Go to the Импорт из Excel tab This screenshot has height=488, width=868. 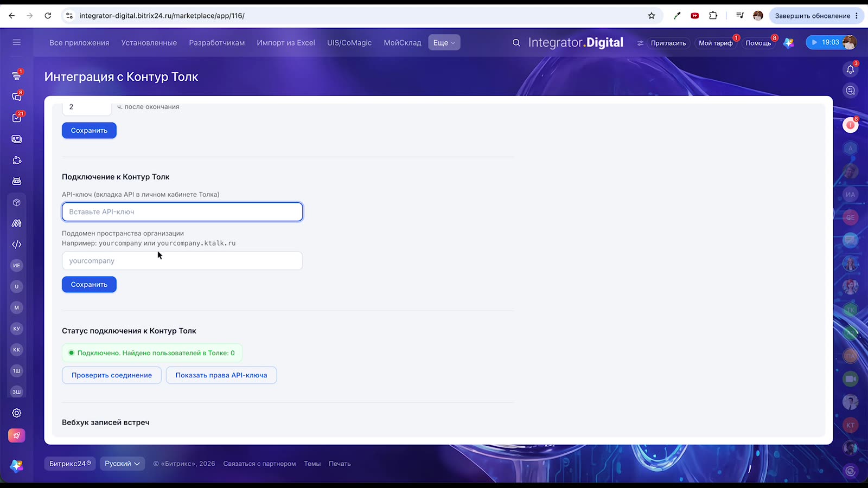[x=286, y=43]
